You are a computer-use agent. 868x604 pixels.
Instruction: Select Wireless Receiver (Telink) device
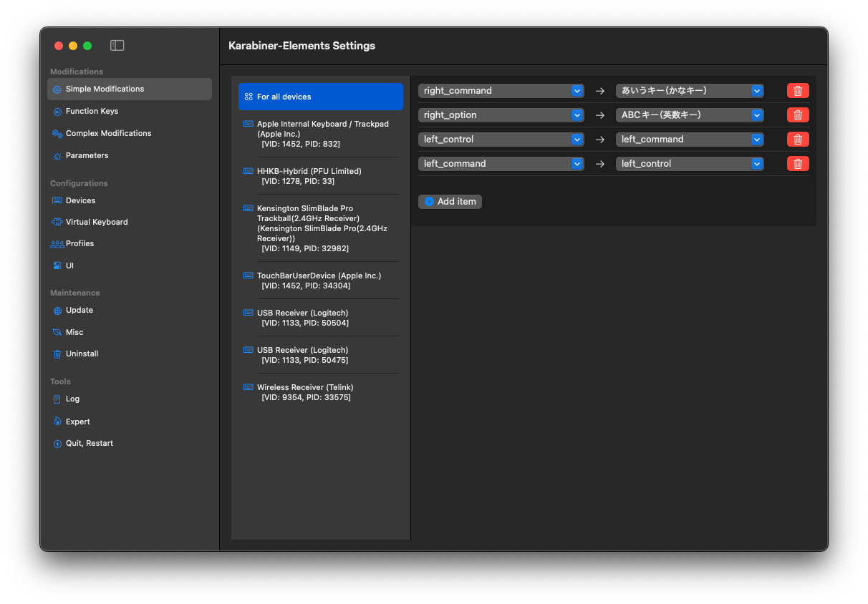pos(321,392)
